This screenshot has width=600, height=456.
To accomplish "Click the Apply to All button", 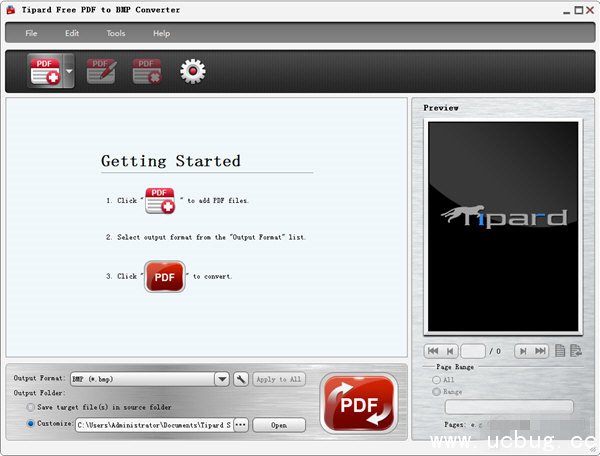I will coord(279,379).
